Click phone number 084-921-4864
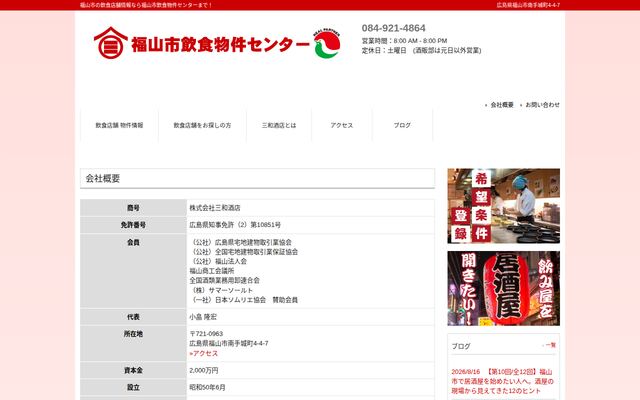 (x=393, y=28)
